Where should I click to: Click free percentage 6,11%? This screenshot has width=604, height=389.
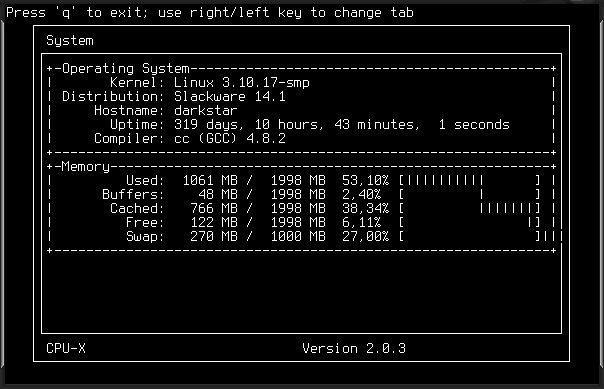pyautogui.click(x=361, y=222)
